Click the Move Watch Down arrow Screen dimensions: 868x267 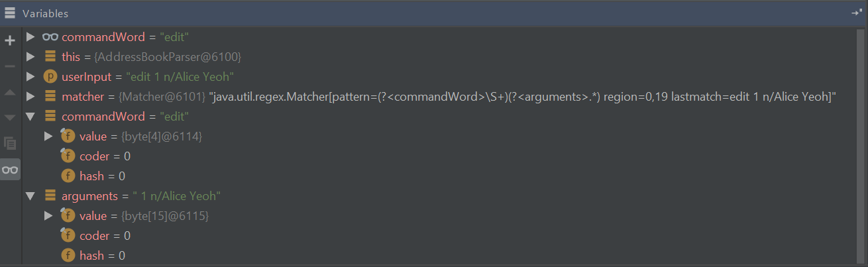coord(10,117)
